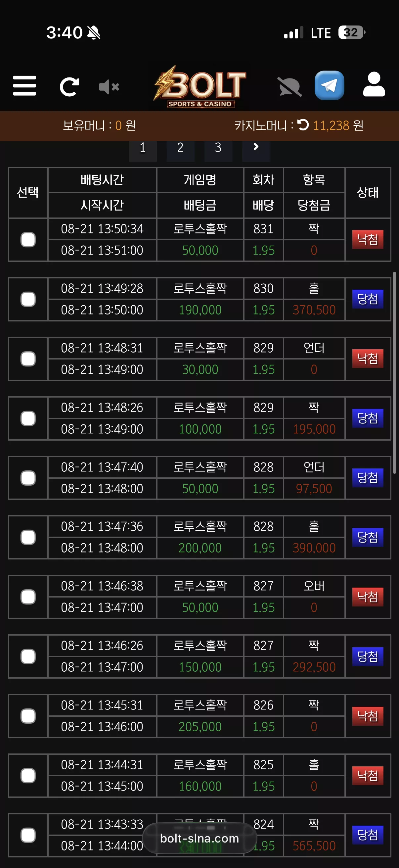399x868 pixels.
Task: Select checkbox for 205,000 bet on round 826
Action: point(28,716)
